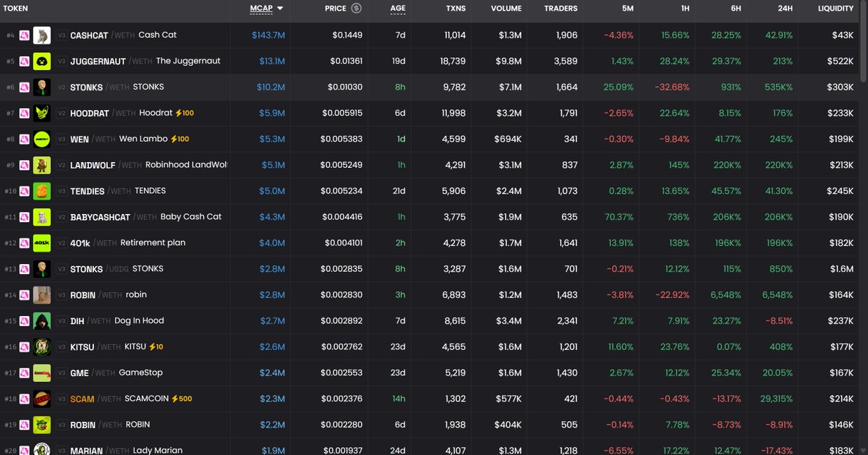Sort the table by the 1H change column

point(684,9)
